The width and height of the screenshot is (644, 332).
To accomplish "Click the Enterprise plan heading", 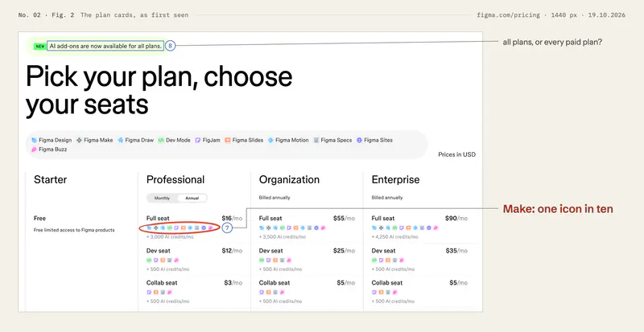I will 395,180.
